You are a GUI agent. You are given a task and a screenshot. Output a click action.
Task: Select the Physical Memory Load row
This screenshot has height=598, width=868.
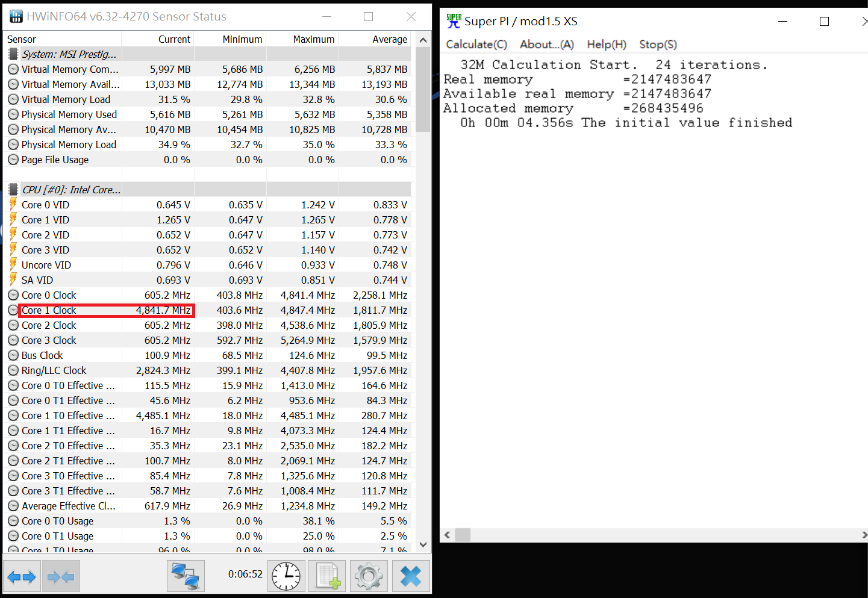click(x=208, y=145)
